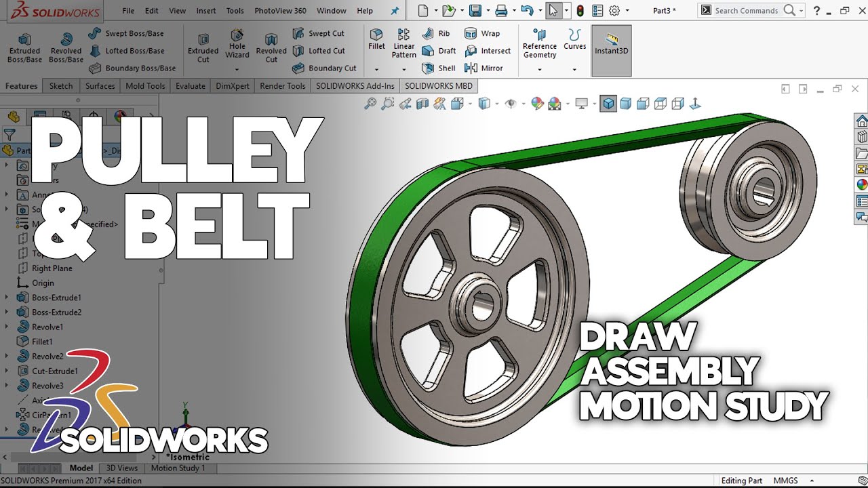The image size is (868, 488).
Task: Select the Intersect feature
Action: tap(488, 51)
